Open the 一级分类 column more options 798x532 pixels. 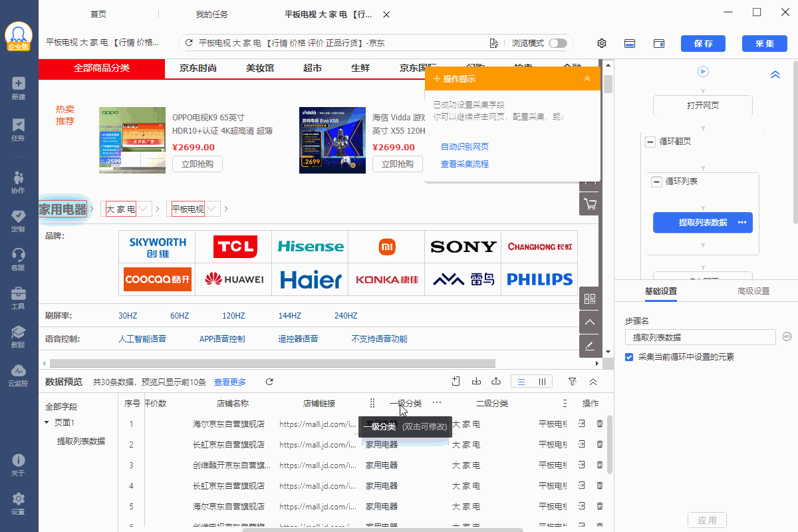click(x=437, y=403)
